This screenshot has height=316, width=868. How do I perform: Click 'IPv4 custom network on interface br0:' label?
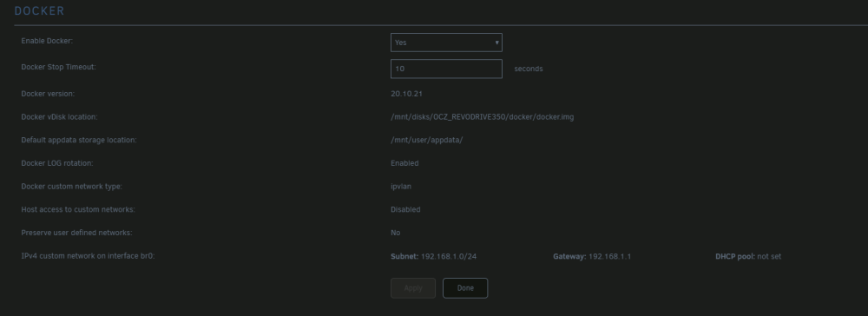[x=88, y=256]
